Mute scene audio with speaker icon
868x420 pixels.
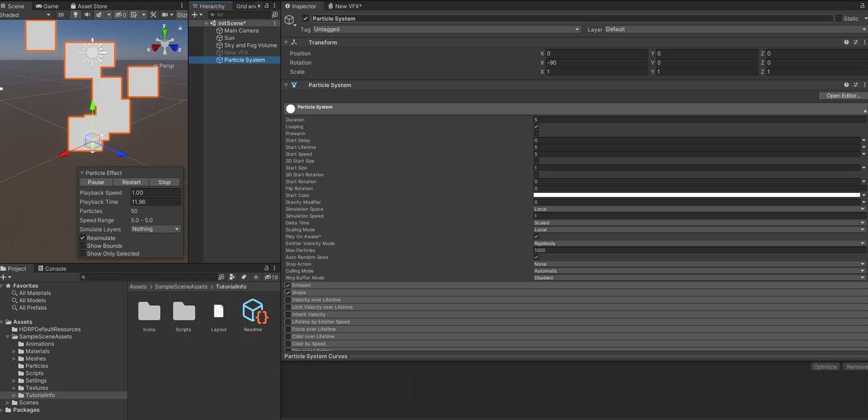pyautogui.click(x=89, y=15)
